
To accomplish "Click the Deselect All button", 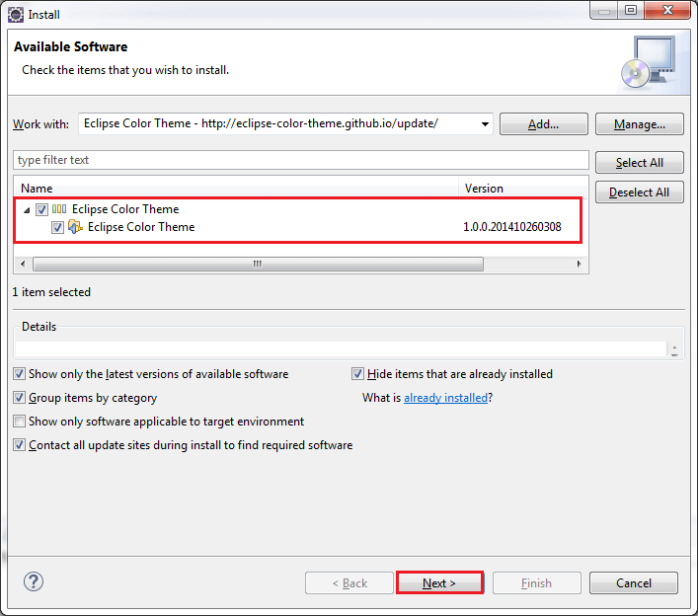I will [639, 192].
